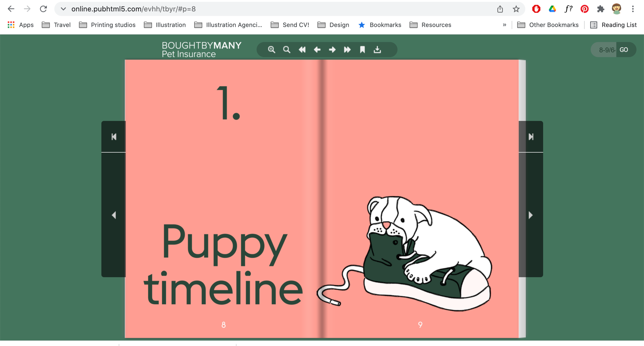Download the flipbook via download icon
The width and height of the screenshot is (644, 346).
coord(377,50)
